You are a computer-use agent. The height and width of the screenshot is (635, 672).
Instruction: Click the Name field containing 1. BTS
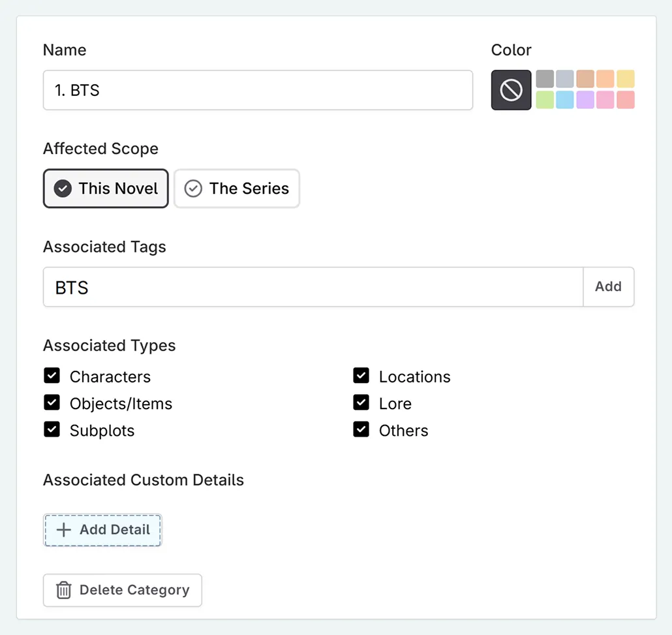[258, 90]
